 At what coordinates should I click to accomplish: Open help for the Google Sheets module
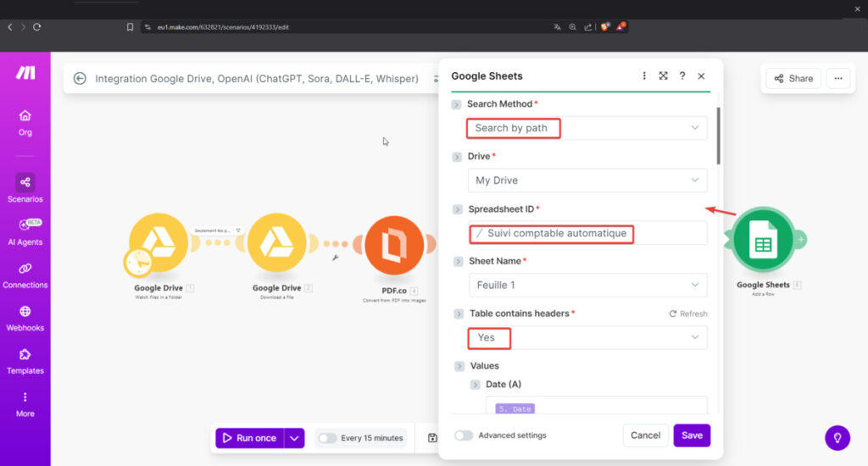click(x=682, y=76)
